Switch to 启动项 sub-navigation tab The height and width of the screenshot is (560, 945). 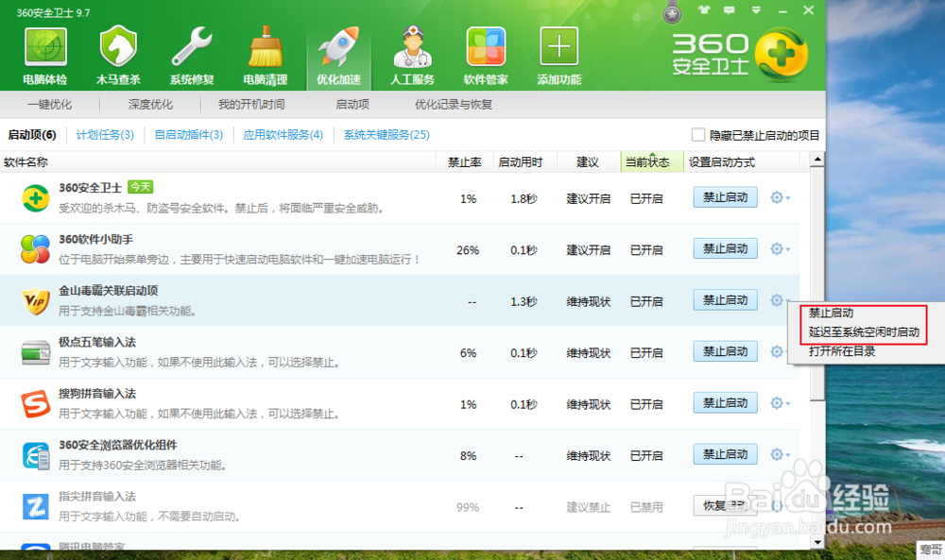(352, 105)
